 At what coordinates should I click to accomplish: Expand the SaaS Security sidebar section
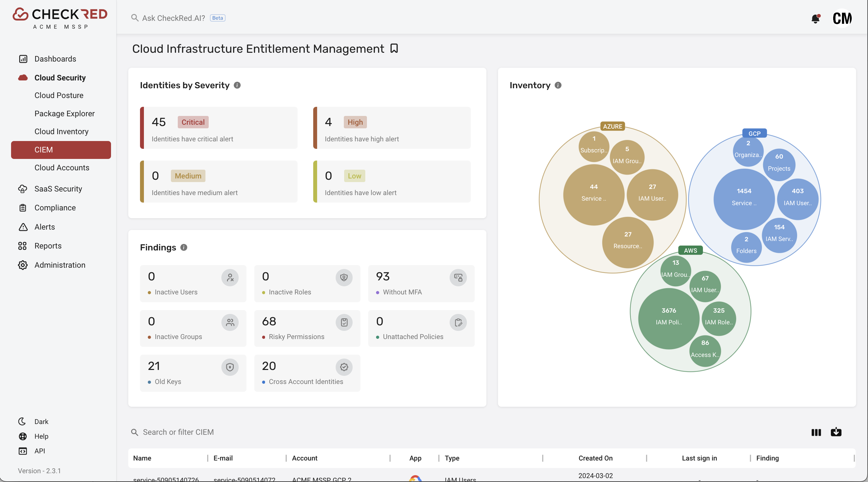pyautogui.click(x=58, y=189)
